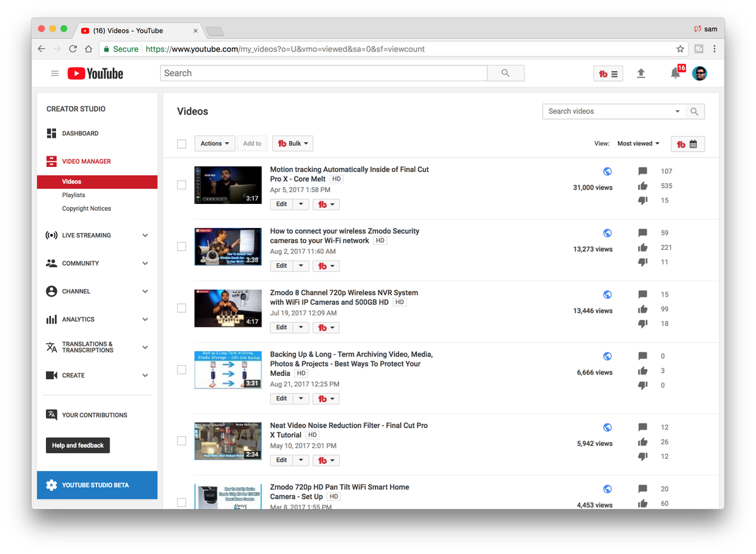Toggle the select-all videos checkbox
The height and width of the screenshot is (554, 756).
pyautogui.click(x=181, y=144)
